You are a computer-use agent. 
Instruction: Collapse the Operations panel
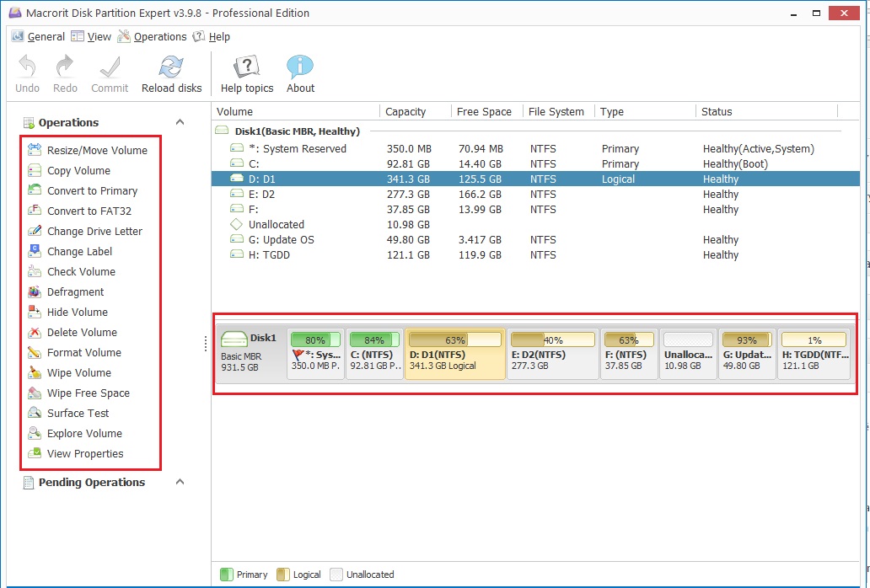[x=178, y=122]
